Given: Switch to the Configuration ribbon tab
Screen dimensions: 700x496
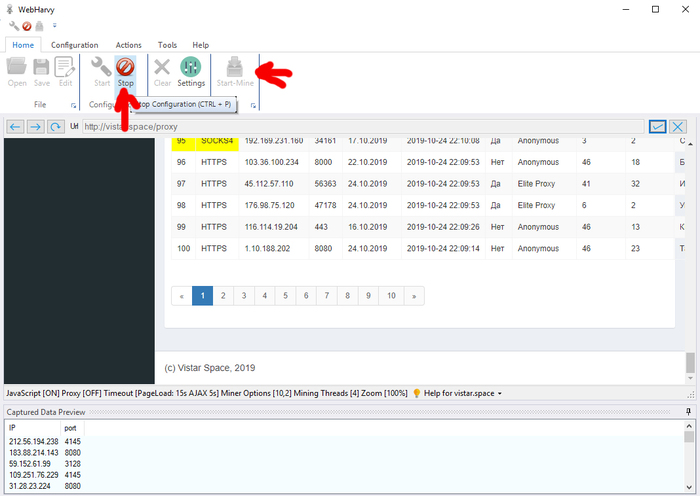Looking at the screenshot, I should (75, 45).
